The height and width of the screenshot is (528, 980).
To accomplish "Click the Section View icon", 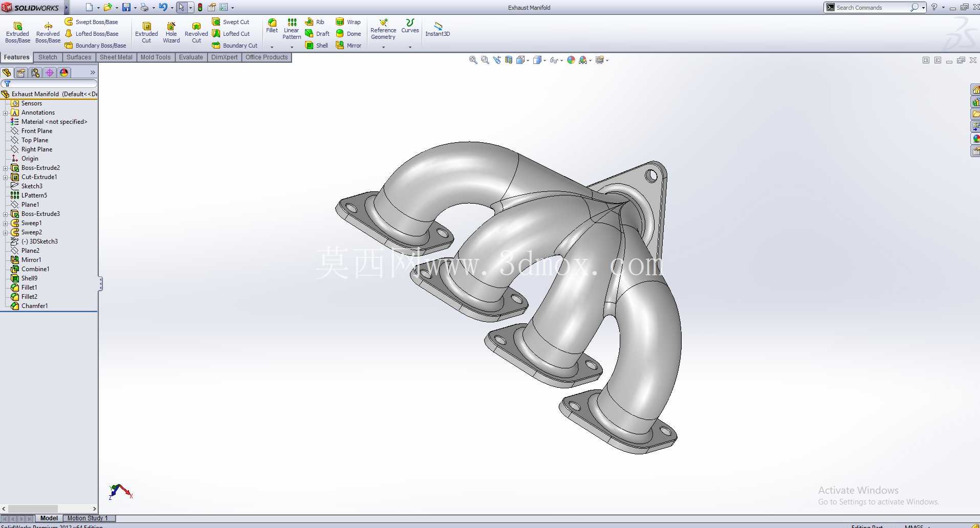I will [x=509, y=60].
